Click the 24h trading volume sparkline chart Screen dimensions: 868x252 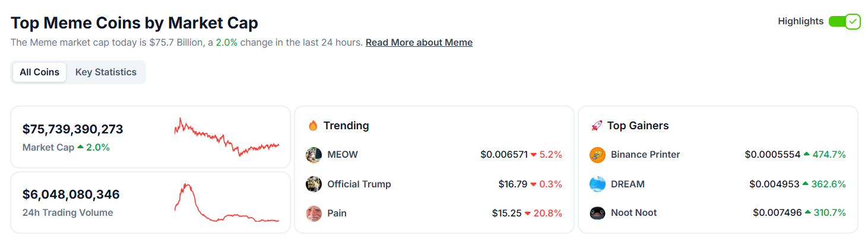pos(227,203)
